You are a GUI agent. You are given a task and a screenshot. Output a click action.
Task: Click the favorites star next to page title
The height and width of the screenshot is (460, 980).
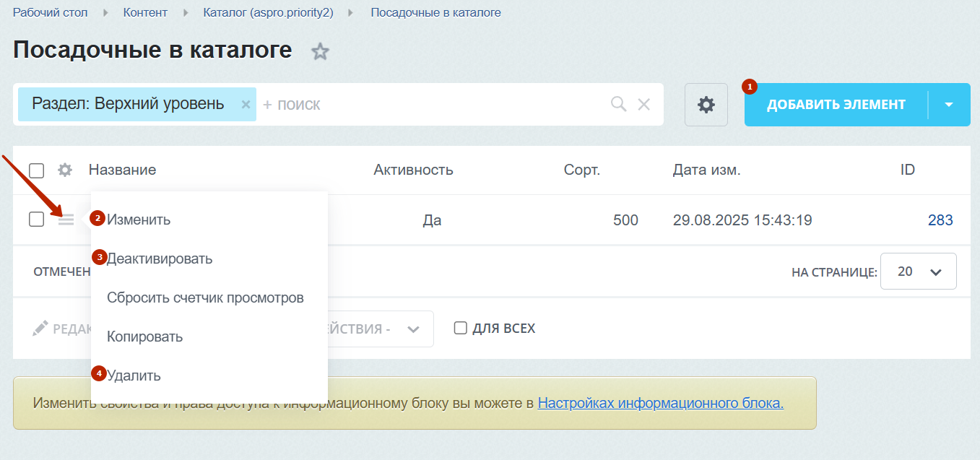pos(319,51)
